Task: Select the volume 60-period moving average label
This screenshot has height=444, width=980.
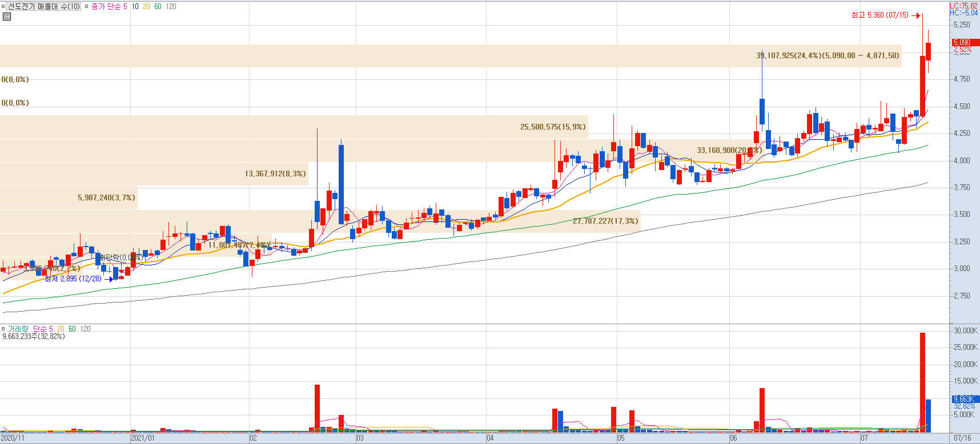Action: (x=72, y=329)
